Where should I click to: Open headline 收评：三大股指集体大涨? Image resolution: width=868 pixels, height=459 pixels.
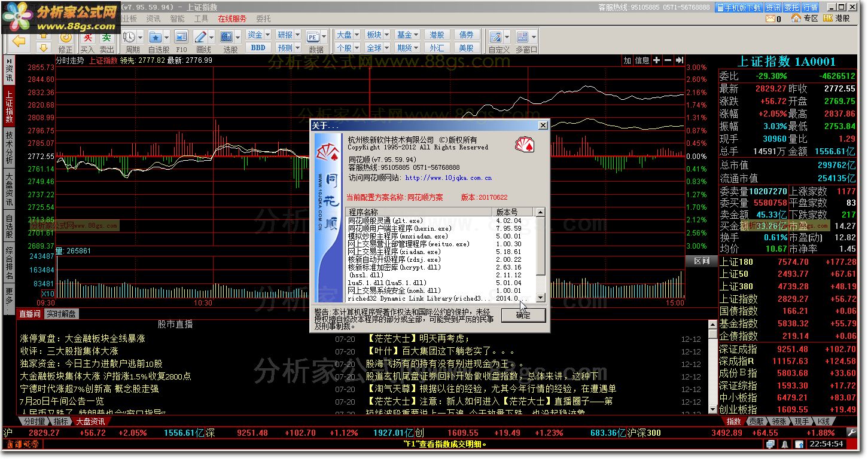coord(69,351)
